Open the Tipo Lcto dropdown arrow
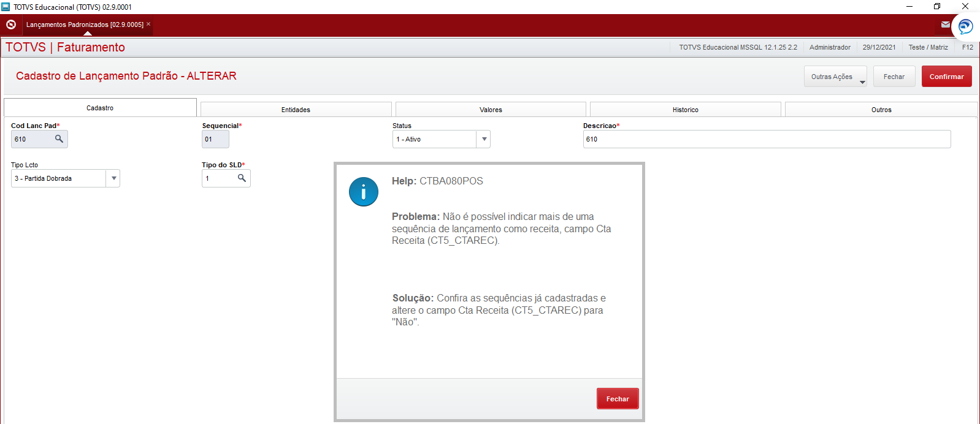 click(113, 178)
